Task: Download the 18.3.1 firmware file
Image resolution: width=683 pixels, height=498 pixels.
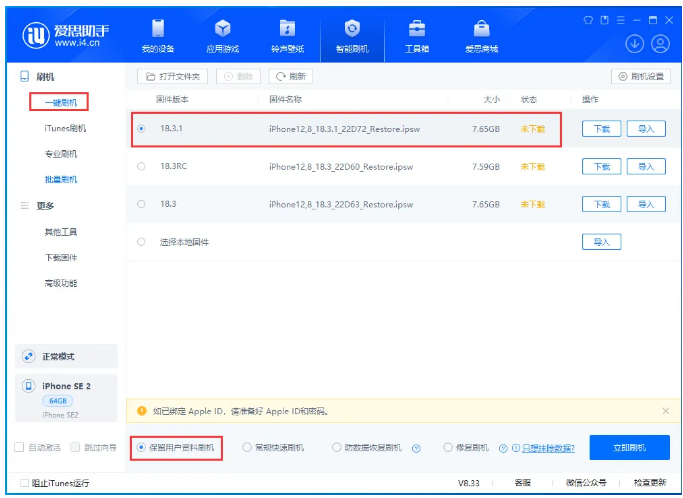Action: pos(602,128)
